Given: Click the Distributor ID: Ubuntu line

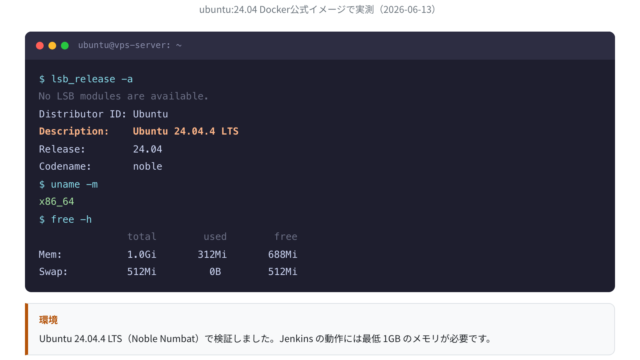Looking at the screenshot, I should click(103, 114).
